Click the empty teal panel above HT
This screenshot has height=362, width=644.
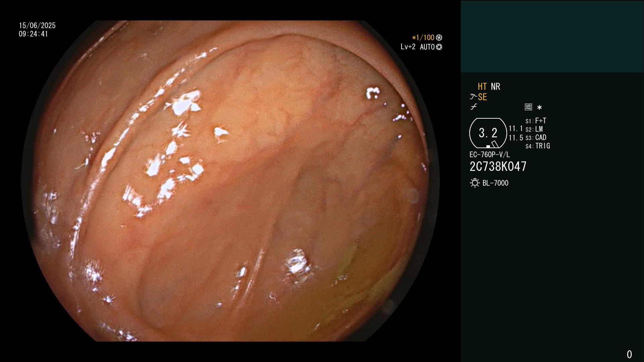(552, 36)
